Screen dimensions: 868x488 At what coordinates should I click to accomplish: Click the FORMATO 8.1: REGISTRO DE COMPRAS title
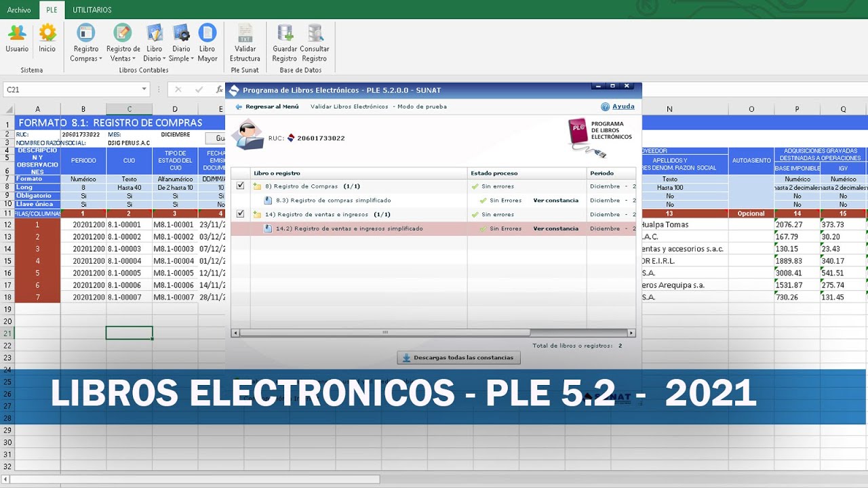(x=110, y=123)
